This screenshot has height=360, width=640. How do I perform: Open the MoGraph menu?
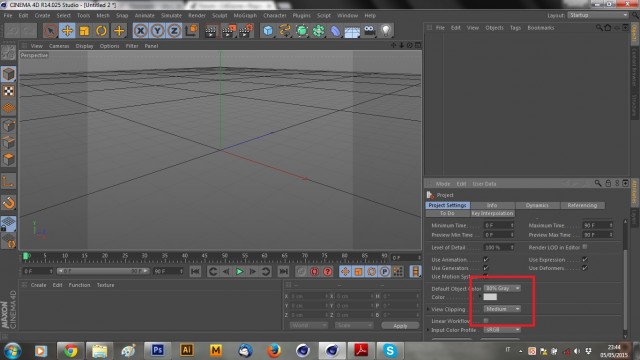[x=245, y=16]
